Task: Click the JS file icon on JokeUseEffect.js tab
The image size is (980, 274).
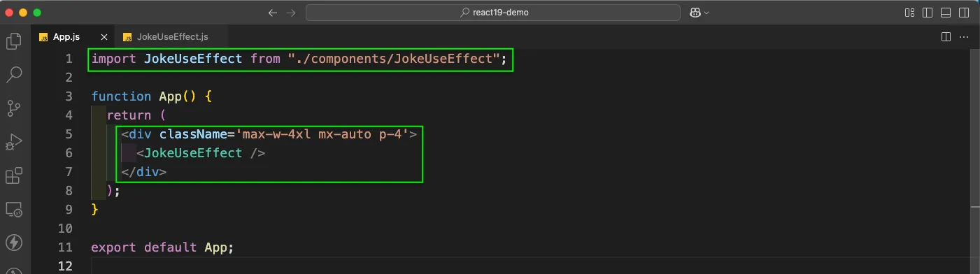Action: pyautogui.click(x=128, y=37)
